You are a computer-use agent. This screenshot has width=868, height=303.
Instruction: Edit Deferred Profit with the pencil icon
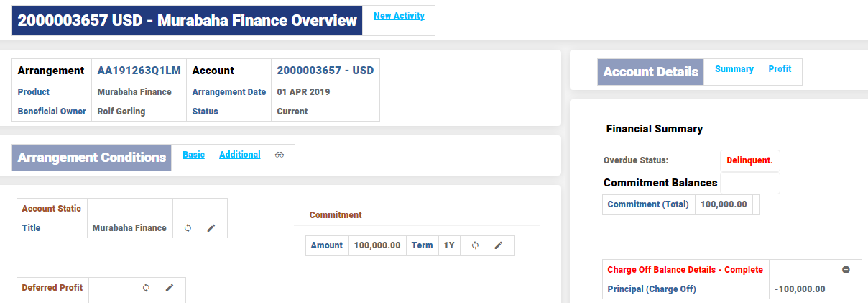(x=170, y=288)
